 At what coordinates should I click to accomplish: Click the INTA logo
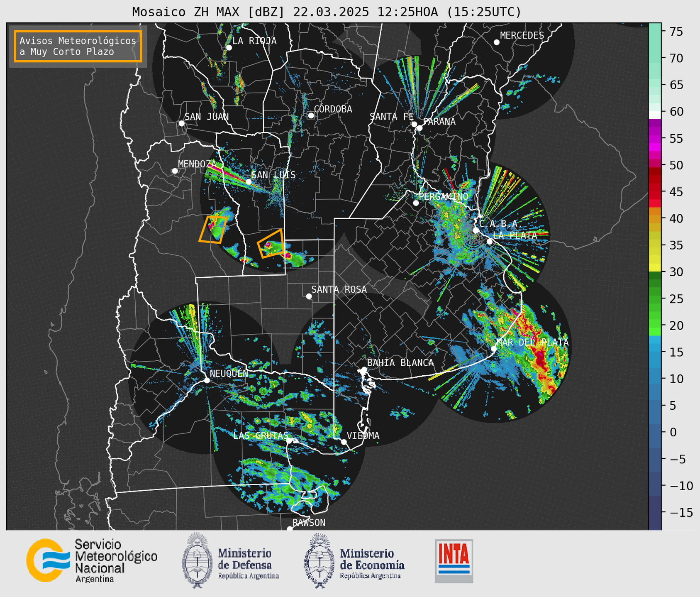click(454, 561)
